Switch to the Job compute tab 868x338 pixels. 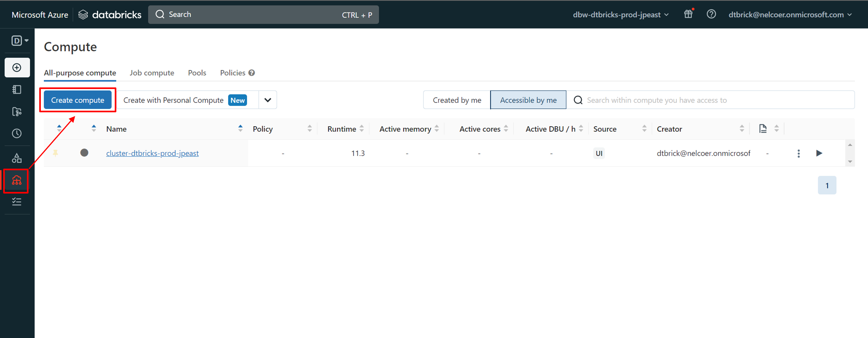pyautogui.click(x=152, y=73)
